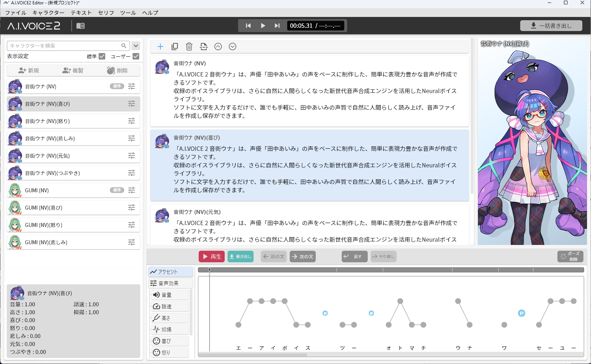
Task: Open settings sliders for 音街ウナ (NV)
Action: (131, 86)
